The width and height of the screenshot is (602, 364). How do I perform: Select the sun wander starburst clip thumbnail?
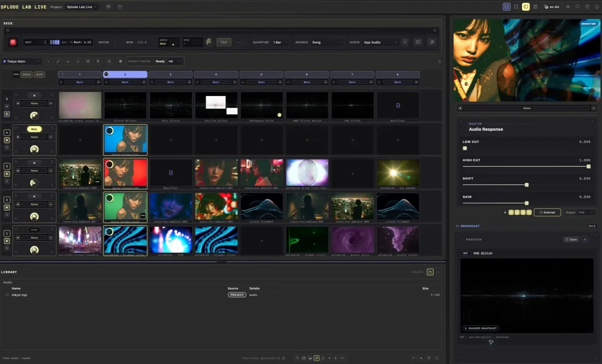(398, 173)
